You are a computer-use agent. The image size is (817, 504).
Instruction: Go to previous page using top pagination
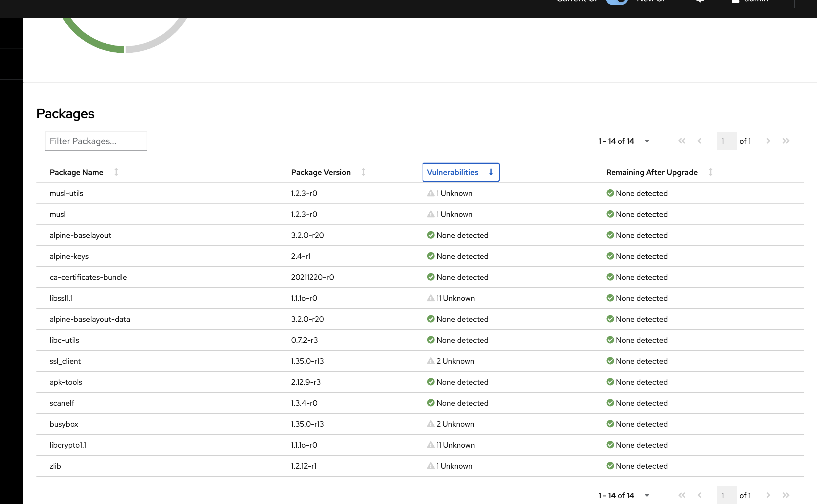coord(699,141)
